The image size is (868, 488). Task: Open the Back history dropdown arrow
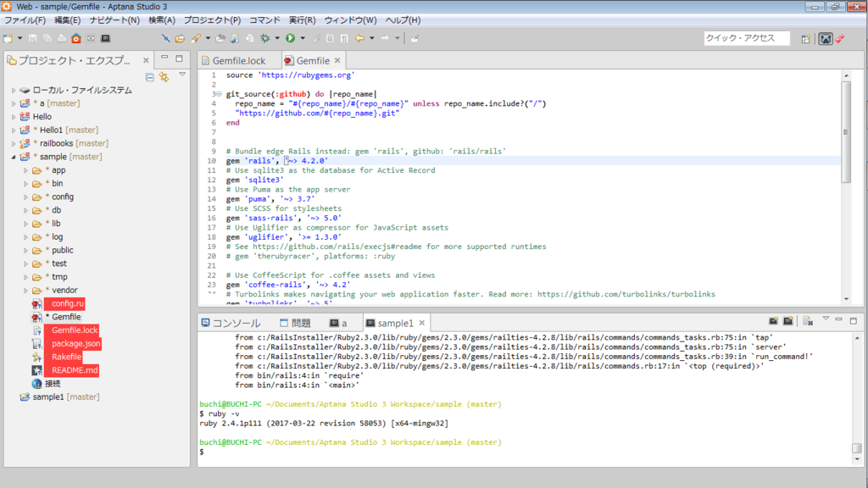[371, 38]
